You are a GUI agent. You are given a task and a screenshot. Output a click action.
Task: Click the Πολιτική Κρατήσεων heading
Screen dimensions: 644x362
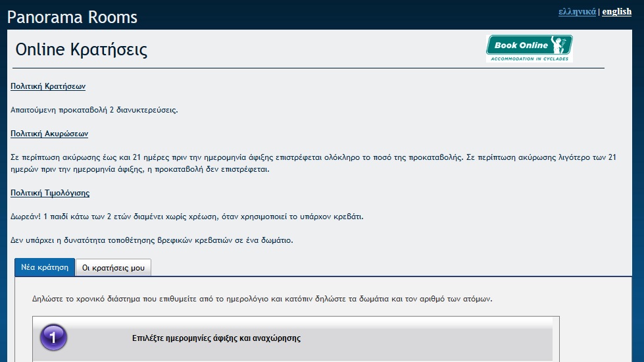pos(48,86)
